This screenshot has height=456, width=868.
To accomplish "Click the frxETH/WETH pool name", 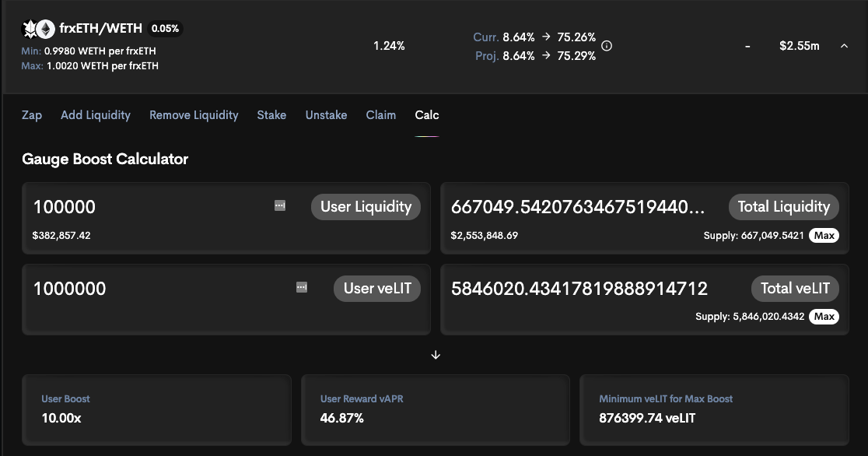I will click(x=101, y=28).
